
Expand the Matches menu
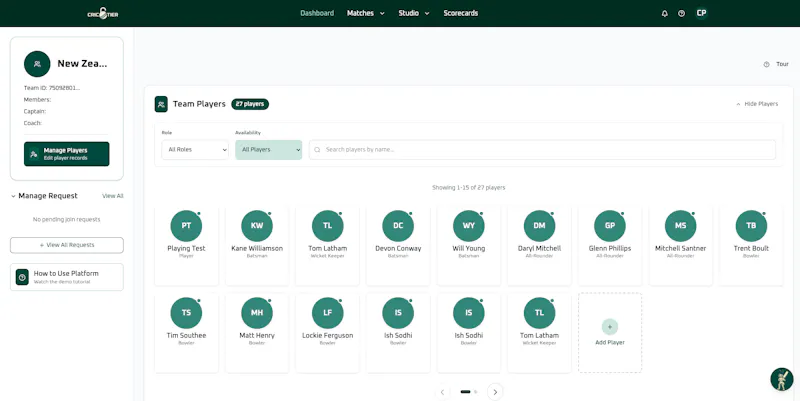pos(365,13)
